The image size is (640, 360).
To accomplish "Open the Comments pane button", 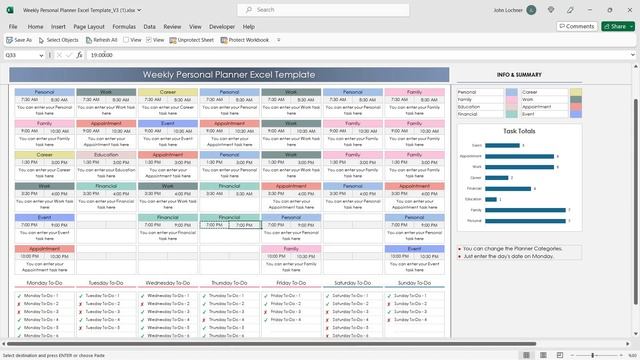I will (x=577, y=27).
